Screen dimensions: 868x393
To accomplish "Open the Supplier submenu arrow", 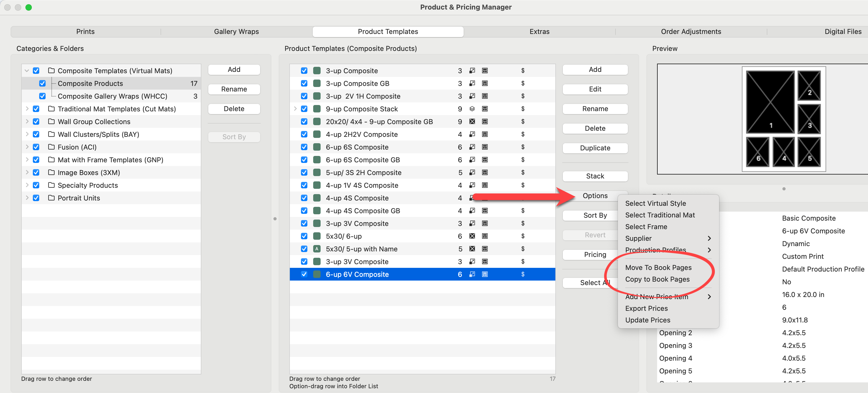I will pos(709,238).
